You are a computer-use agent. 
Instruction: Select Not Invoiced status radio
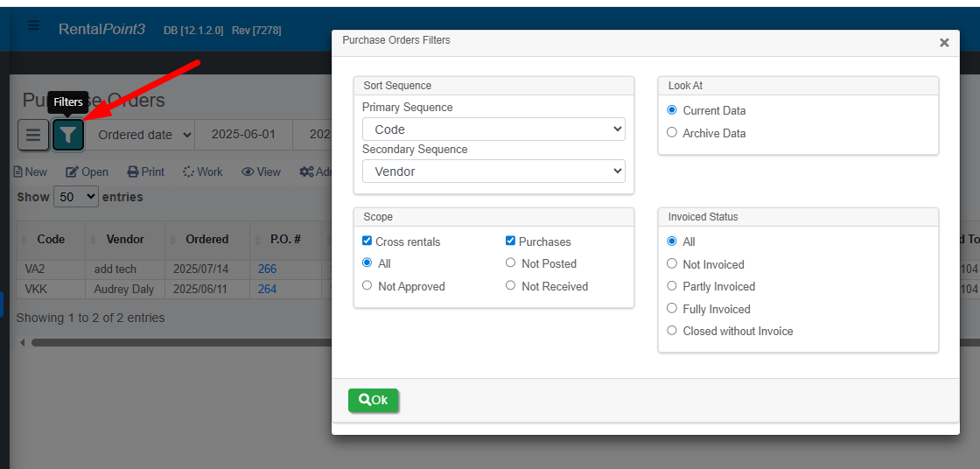(672, 264)
